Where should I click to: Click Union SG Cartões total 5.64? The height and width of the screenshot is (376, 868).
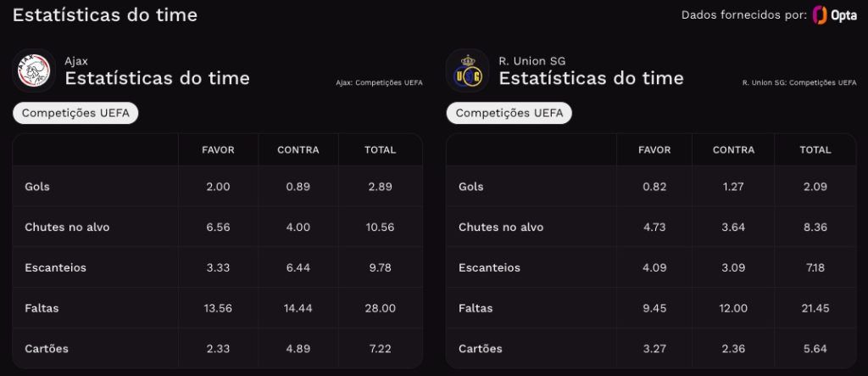815,349
